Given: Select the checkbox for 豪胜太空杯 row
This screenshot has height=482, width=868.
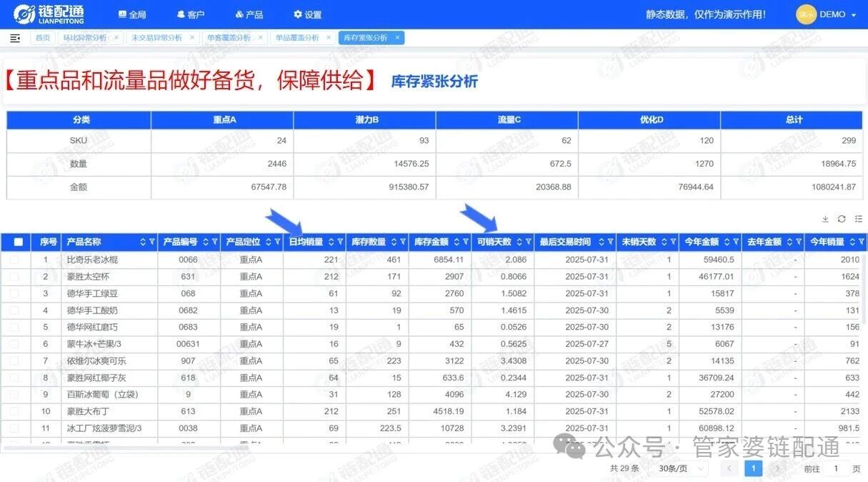Looking at the screenshot, I should click(x=15, y=277).
